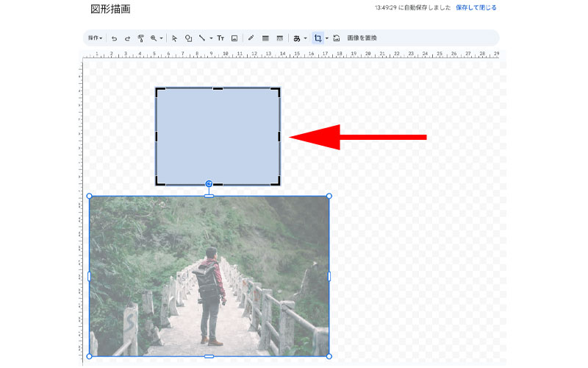Viewport: 588px width, 368px height.
Task: Click the rotate handle on the image
Action: click(209, 183)
